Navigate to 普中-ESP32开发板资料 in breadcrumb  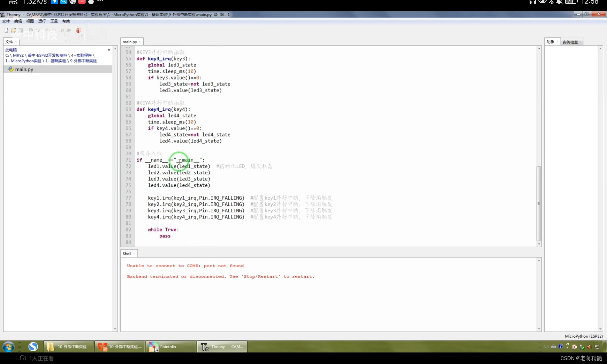pos(47,56)
